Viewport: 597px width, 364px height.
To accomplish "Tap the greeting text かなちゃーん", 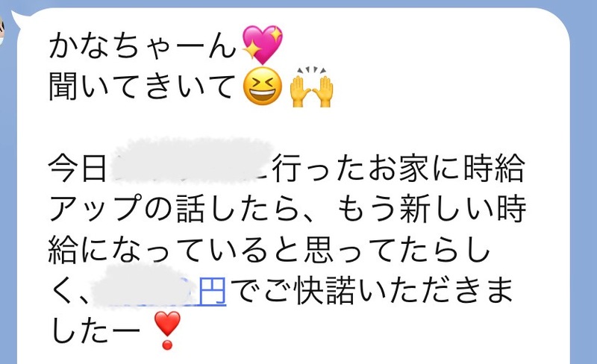I will tap(143, 46).
